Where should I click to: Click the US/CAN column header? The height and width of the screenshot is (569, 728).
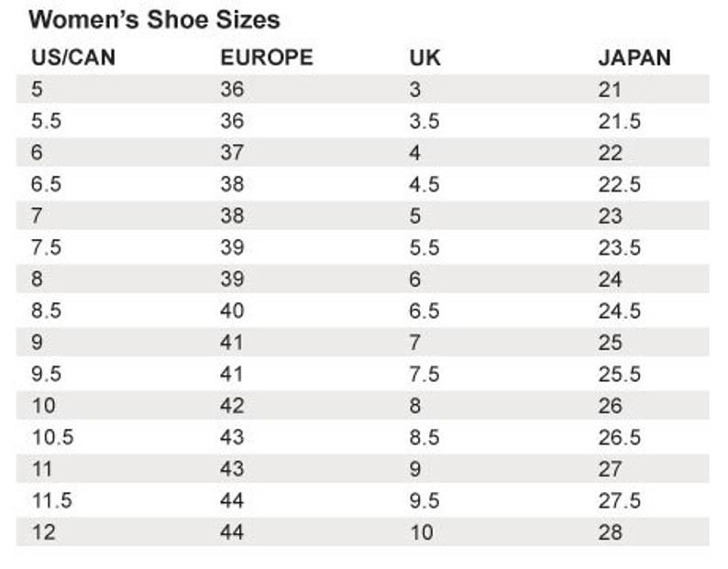73,58
